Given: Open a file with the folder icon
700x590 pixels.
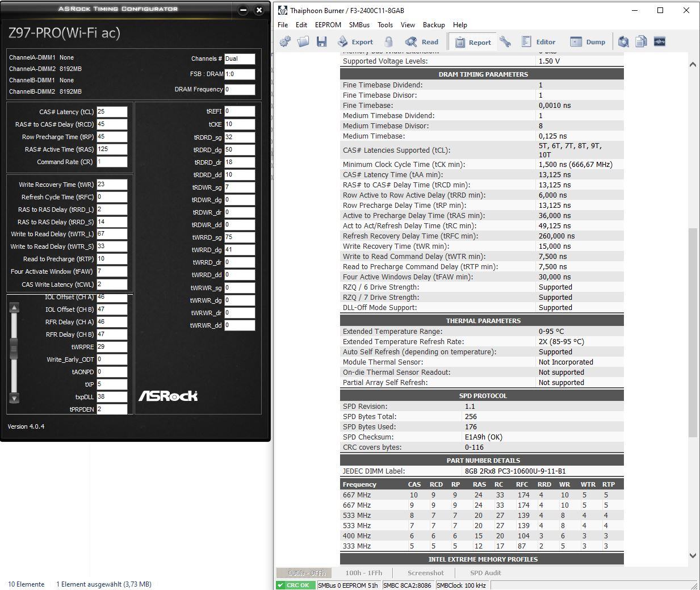Looking at the screenshot, I should coord(303,41).
